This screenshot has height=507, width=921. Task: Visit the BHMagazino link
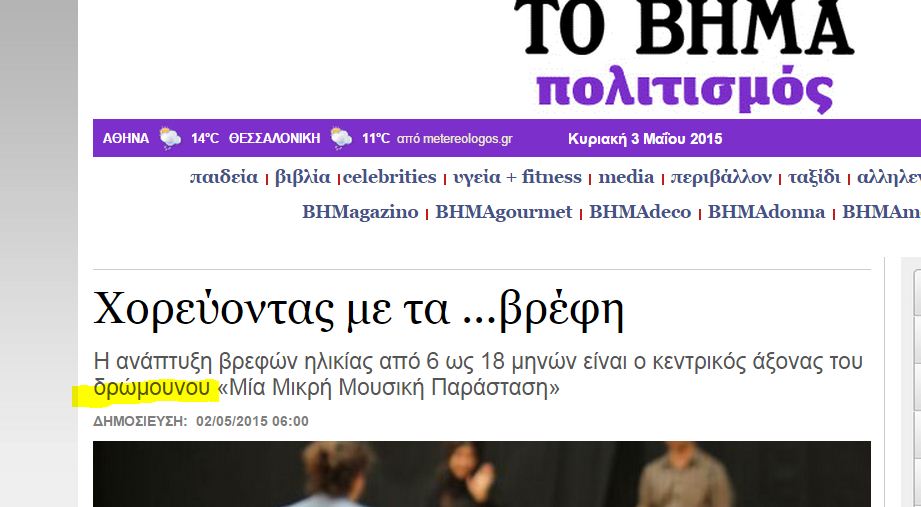pos(360,212)
